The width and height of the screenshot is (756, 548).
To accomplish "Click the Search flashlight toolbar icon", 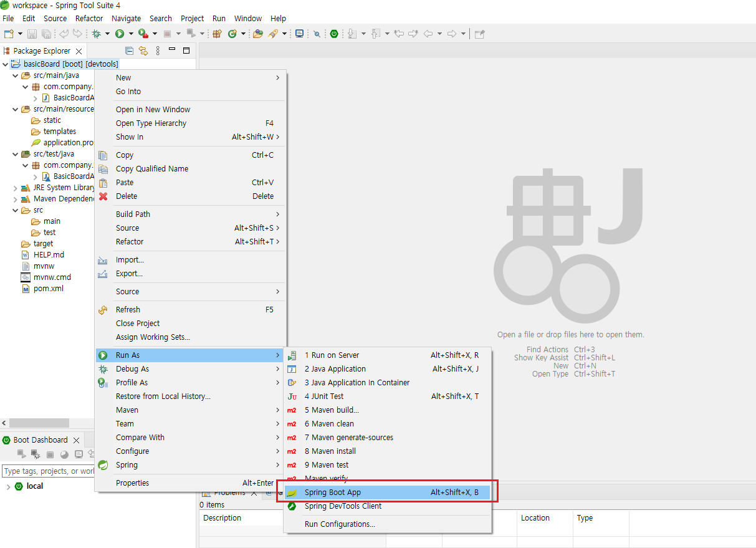I will coord(273,34).
